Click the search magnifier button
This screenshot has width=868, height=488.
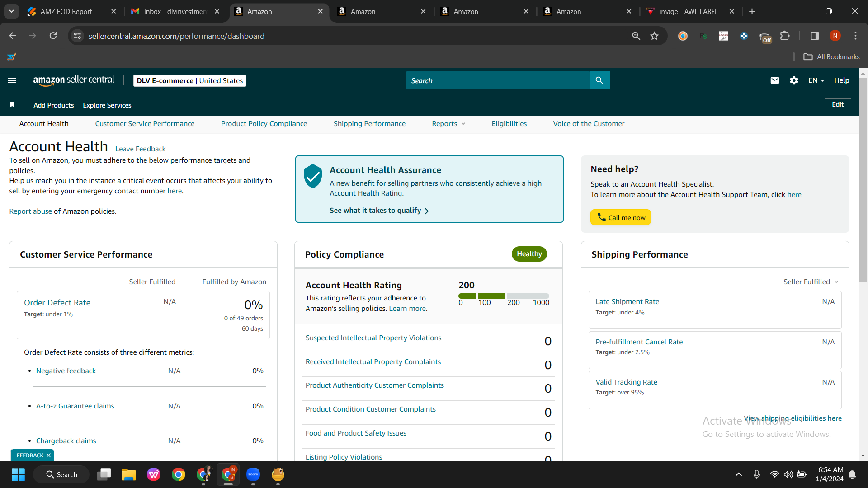[599, 80]
